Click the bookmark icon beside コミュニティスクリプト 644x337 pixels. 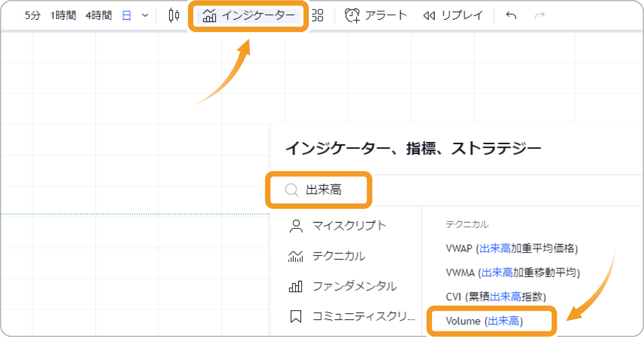point(296,317)
